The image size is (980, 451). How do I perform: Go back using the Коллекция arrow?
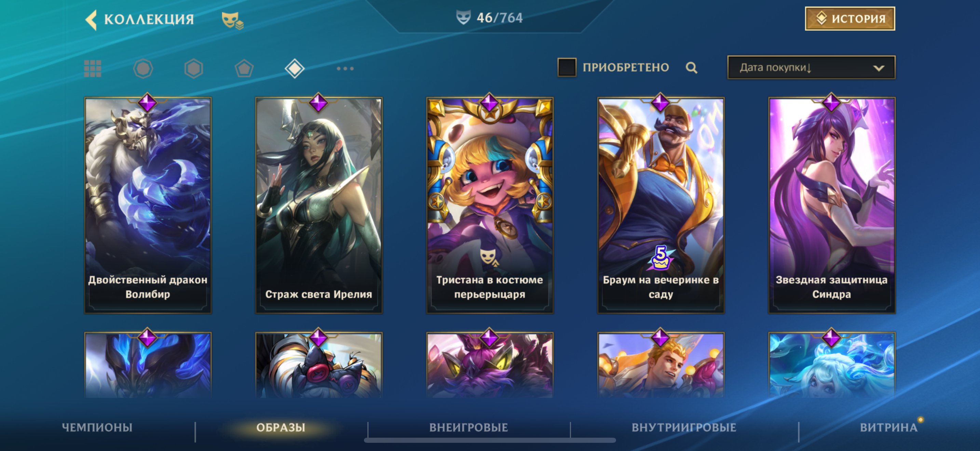91,19
